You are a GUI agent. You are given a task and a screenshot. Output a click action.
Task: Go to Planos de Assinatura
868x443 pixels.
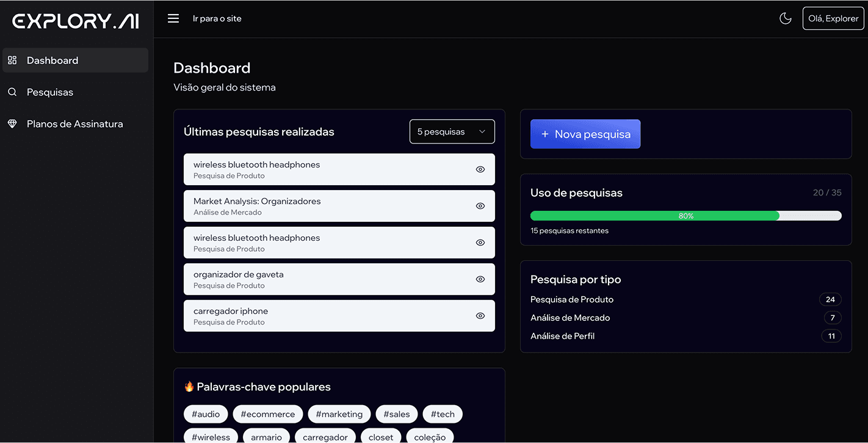pos(74,124)
